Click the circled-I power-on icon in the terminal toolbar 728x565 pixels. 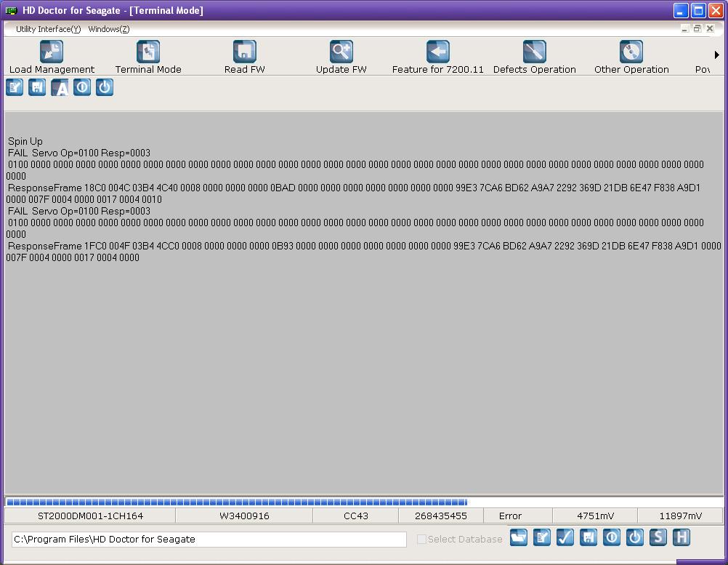point(82,87)
